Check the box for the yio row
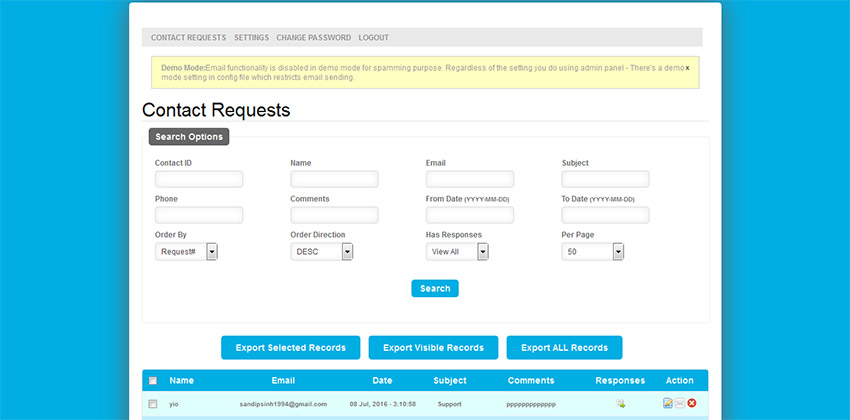This screenshot has height=420, width=850. pos(153,404)
